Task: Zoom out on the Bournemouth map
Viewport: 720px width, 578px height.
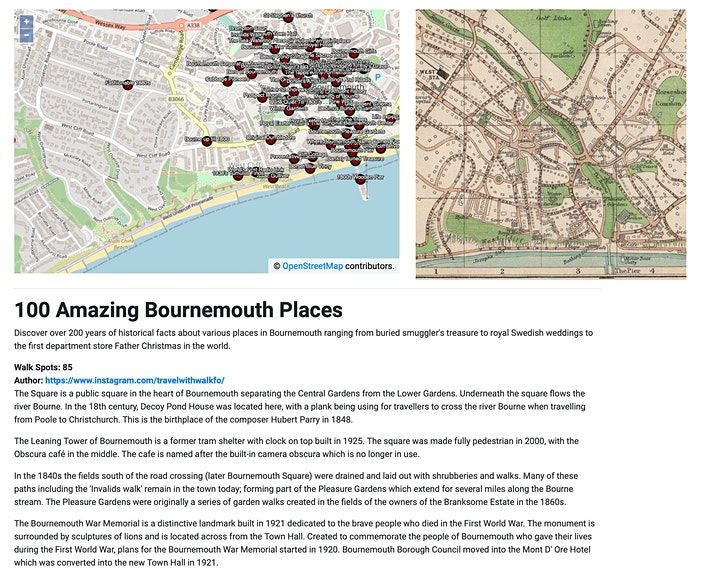Action: [26, 37]
